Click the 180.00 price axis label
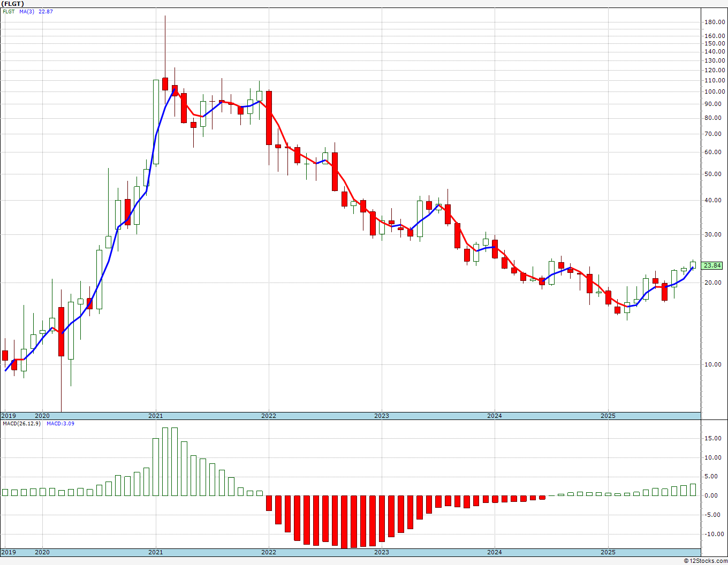This screenshot has width=728, height=565. point(715,22)
